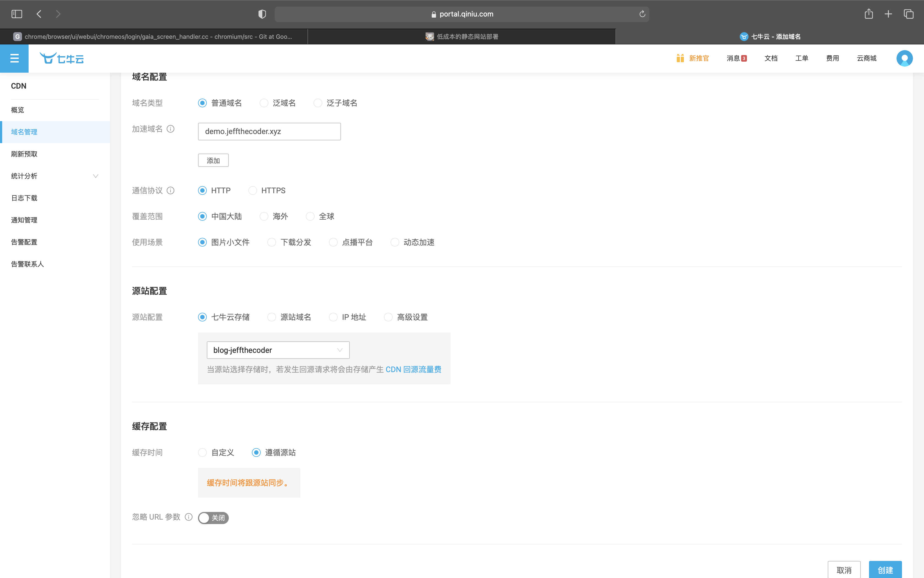Open the hamburger menu button
Image resolution: width=924 pixels, height=578 pixels.
point(14,58)
